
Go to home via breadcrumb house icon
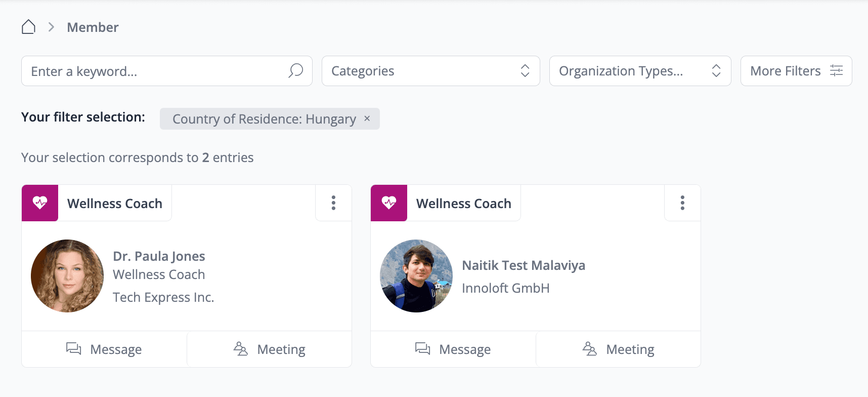tap(28, 27)
